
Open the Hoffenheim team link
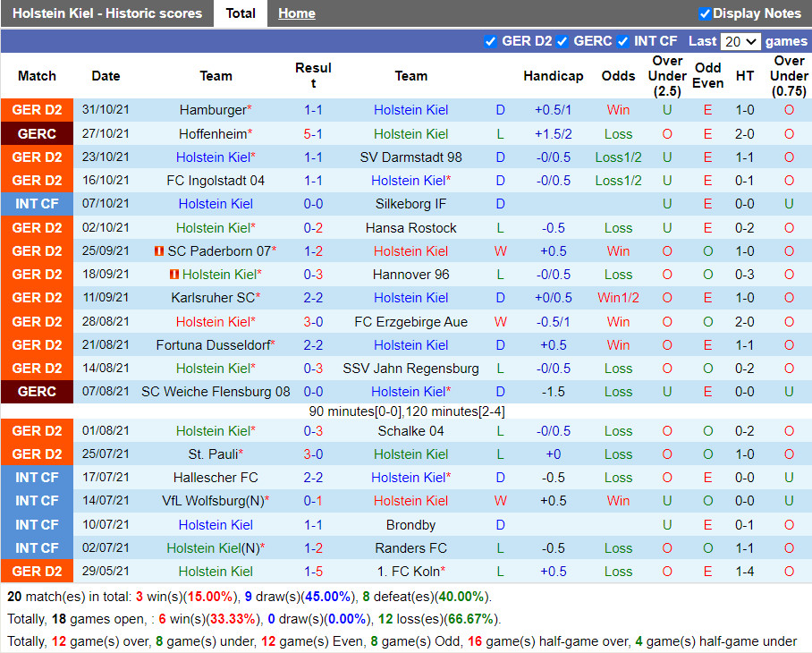[x=213, y=134]
